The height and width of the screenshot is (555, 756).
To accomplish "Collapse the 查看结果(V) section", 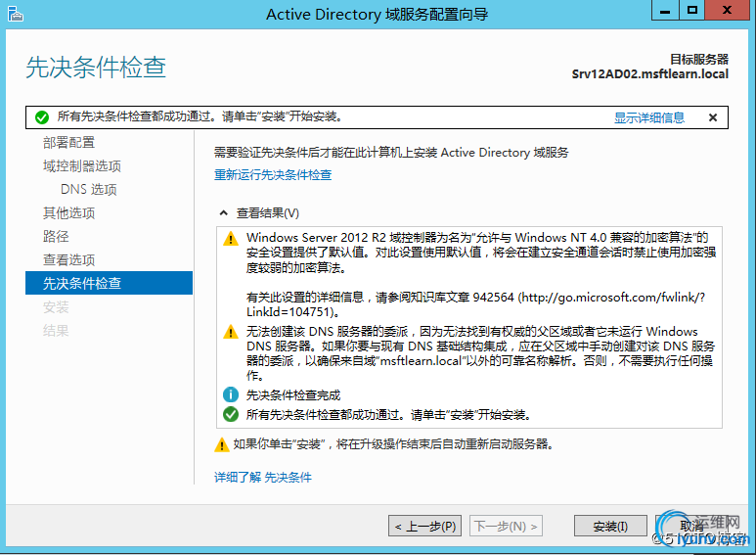I will (x=224, y=212).
